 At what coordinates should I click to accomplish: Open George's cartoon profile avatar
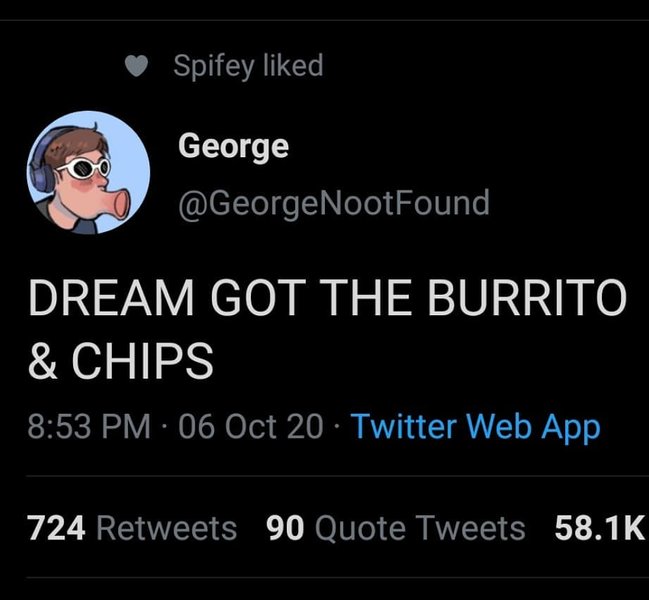[89, 172]
